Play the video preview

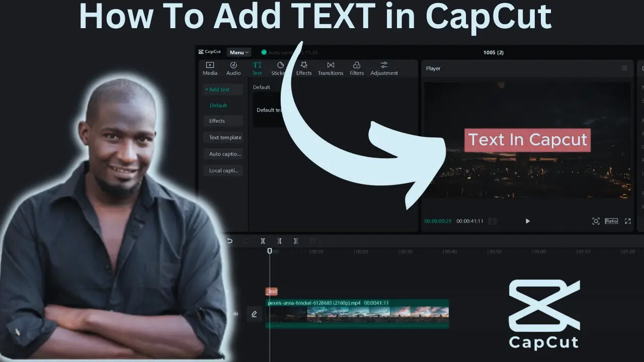click(527, 221)
